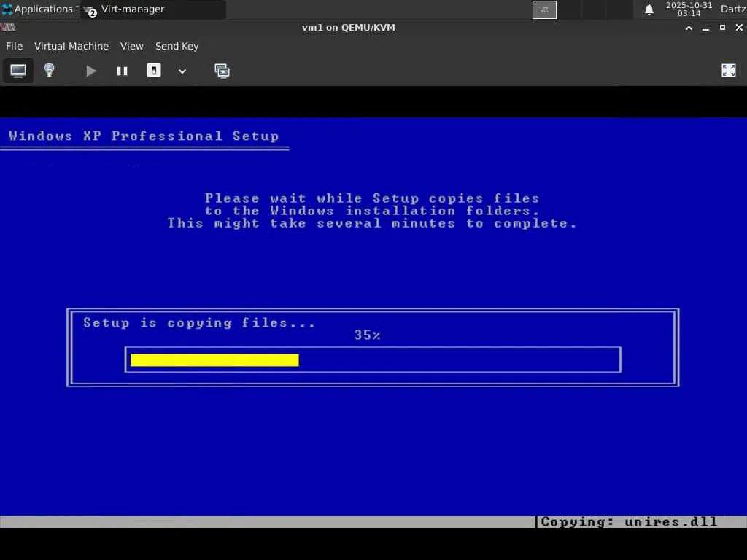Click 'Setup is copying files...' text
Image resolution: width=747 pixels, height=560 pixels.
(x=199, y=323)
